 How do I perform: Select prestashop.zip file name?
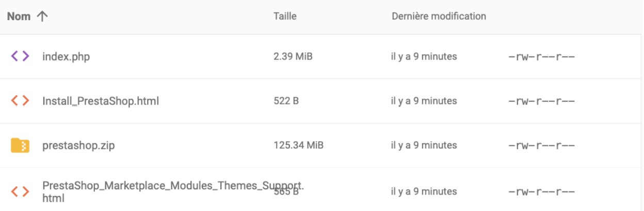click(x=78, y=146)
